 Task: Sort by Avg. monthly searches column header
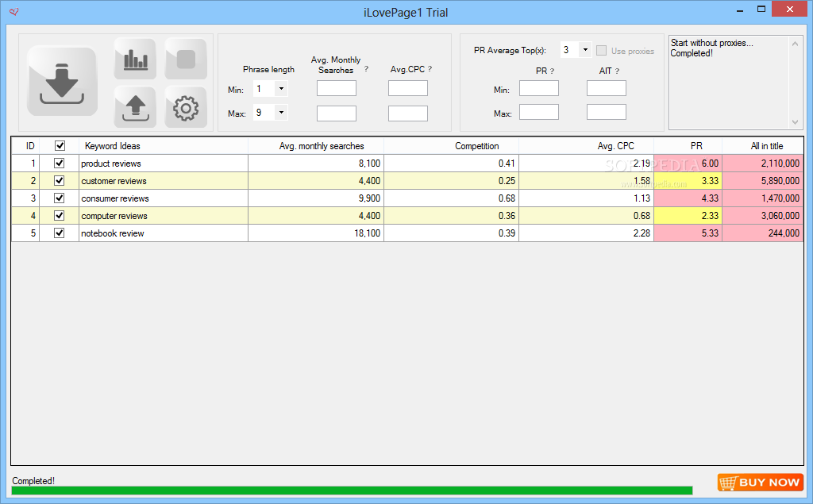[x=316, y=146]
